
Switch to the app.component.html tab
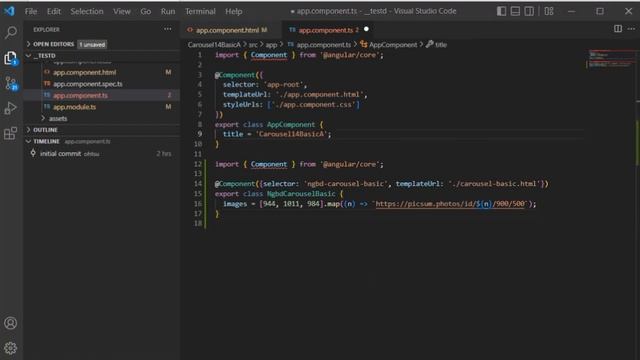230,30
